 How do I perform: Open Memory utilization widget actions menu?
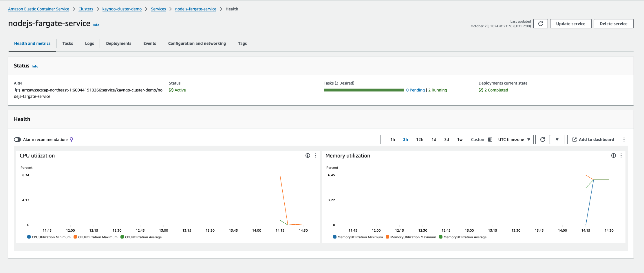(621, 155)
